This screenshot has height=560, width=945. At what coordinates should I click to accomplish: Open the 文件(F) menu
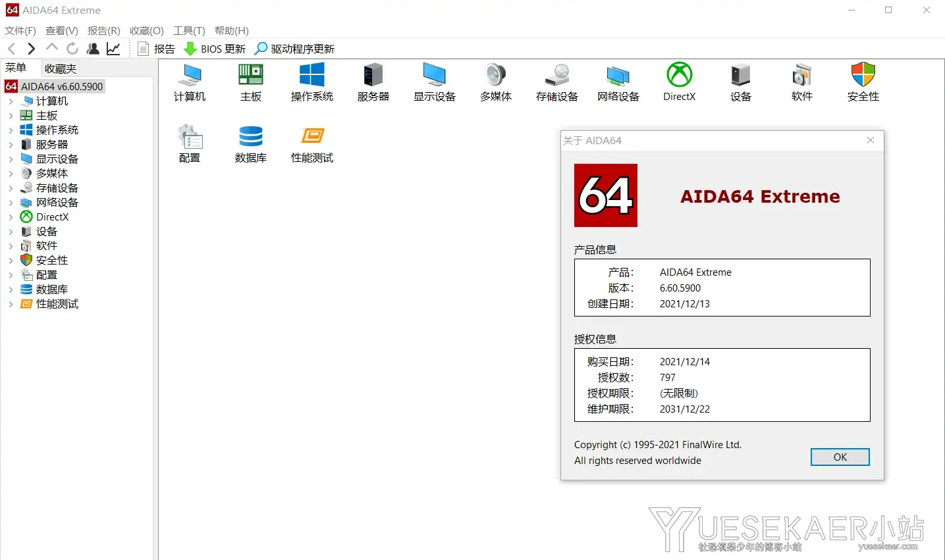20,30
